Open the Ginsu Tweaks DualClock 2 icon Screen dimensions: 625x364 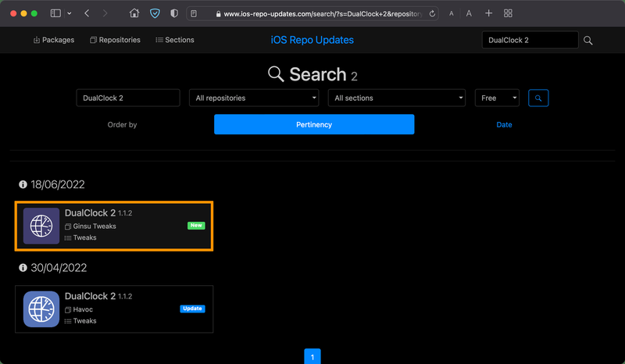[41, 226]
